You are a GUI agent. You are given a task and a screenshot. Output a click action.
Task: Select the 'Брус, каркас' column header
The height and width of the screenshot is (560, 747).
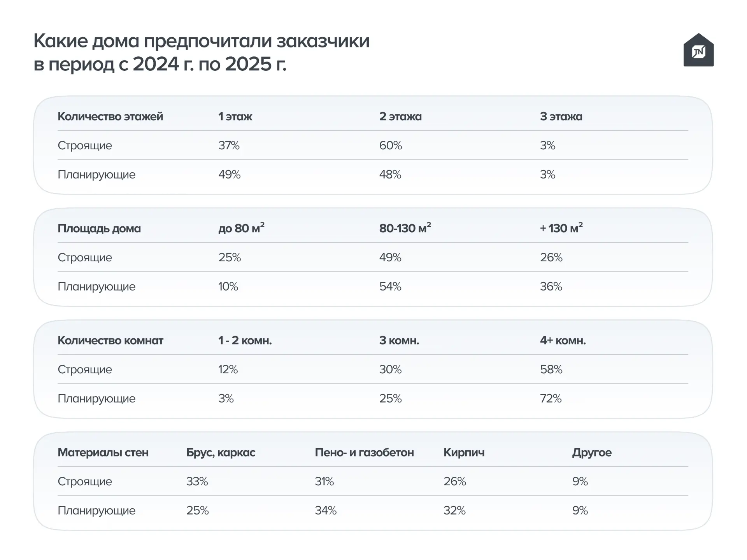point(221,452)
